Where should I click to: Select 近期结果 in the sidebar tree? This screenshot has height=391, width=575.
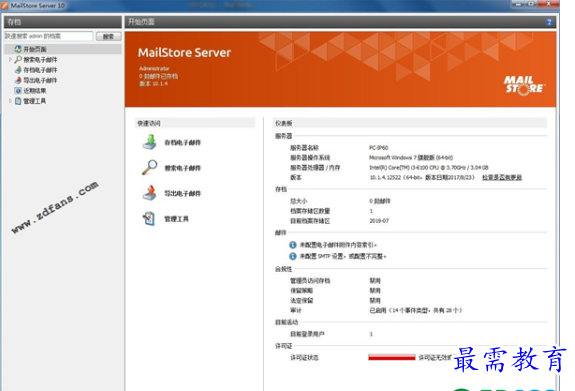pyautogui.click(x=35, y=90)
